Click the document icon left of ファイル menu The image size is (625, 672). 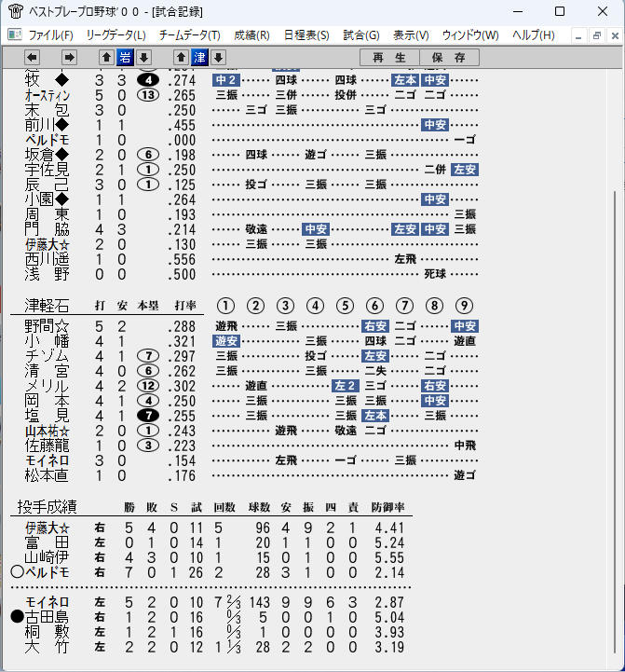pos(15,34)
